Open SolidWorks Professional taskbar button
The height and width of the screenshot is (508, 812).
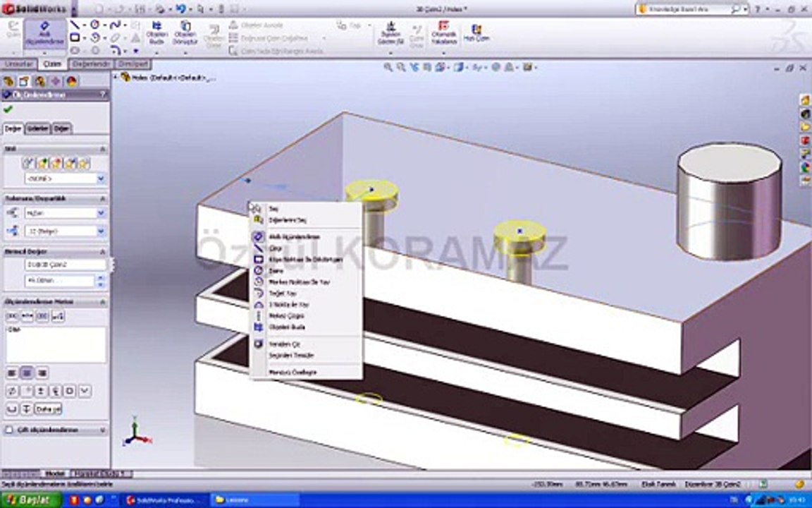(164, 500)
